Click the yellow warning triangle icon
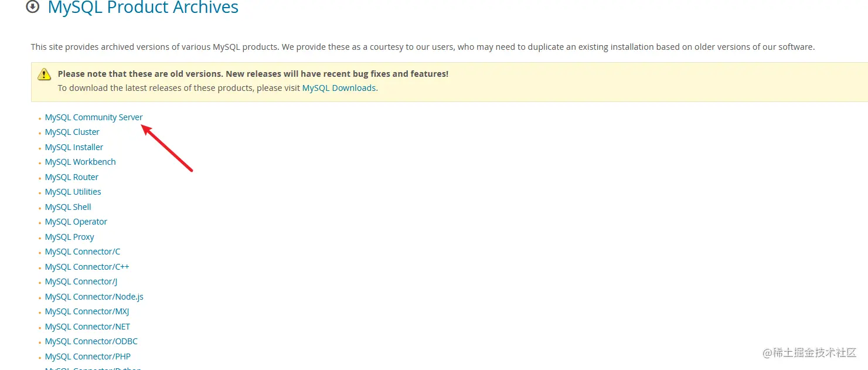The width and height of the screenshot is (868, 370). click(44, 74)
